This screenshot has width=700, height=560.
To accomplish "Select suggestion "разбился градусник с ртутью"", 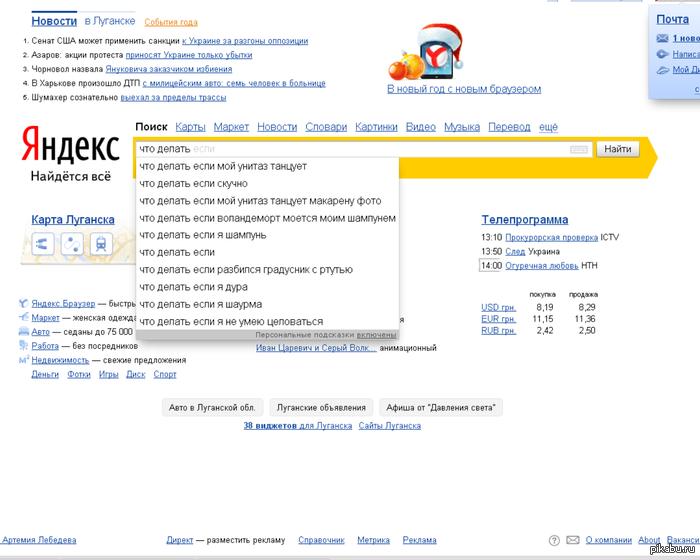I will 267,270.
